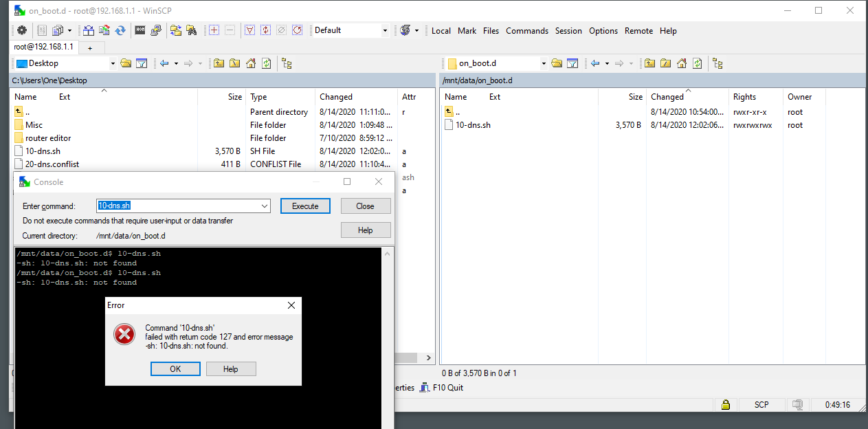Refresh the remote panel with the refresh icon
This screenshot has width=868, height=429.
[x=697, y=63]
